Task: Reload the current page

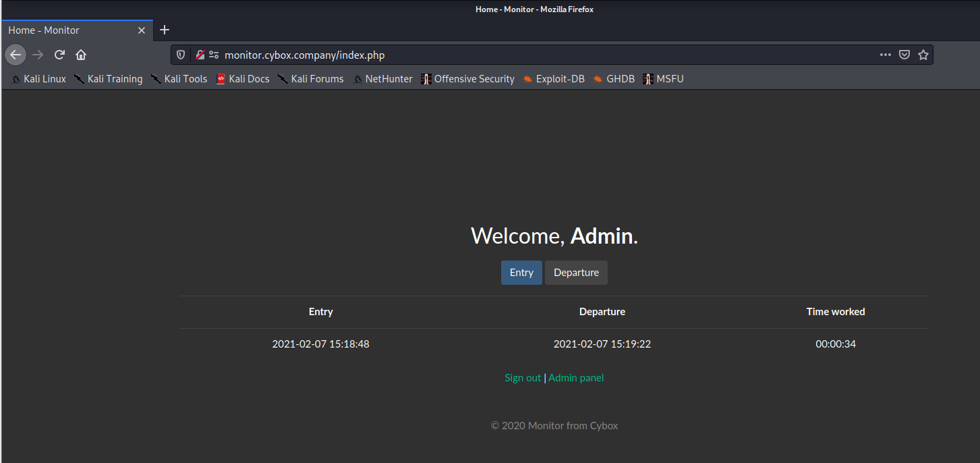Action: pos(59,55)
